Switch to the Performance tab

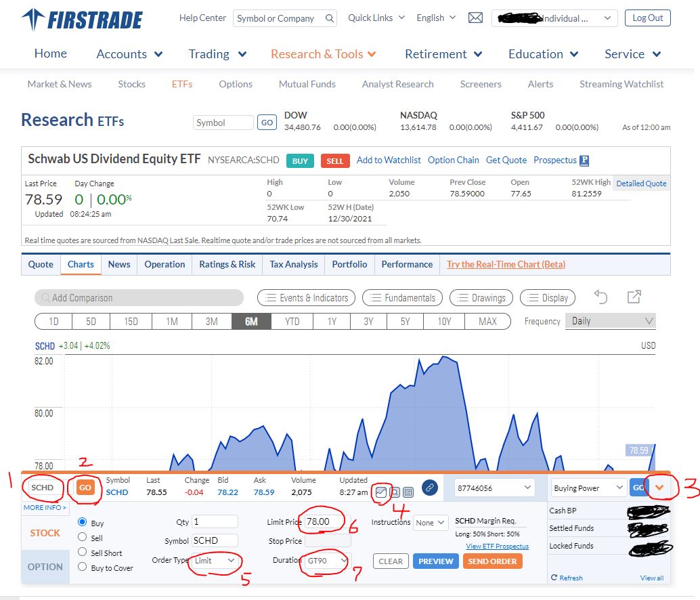[407, 264]
